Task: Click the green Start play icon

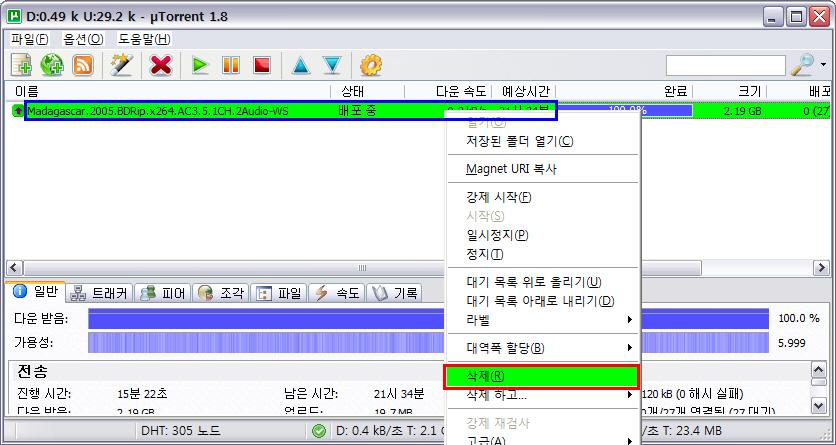Action: [x=200, y=66]
